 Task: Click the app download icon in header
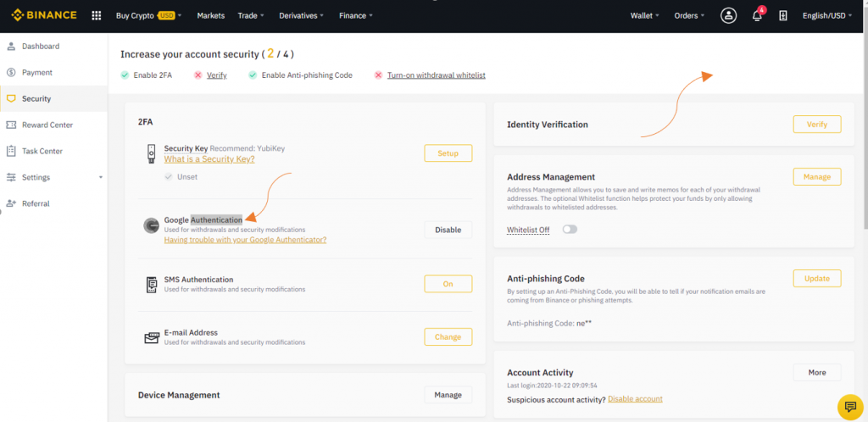tap(782, 15)
